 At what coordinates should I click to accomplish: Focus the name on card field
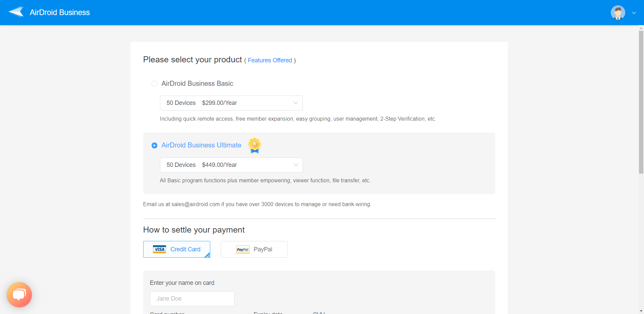192,299
